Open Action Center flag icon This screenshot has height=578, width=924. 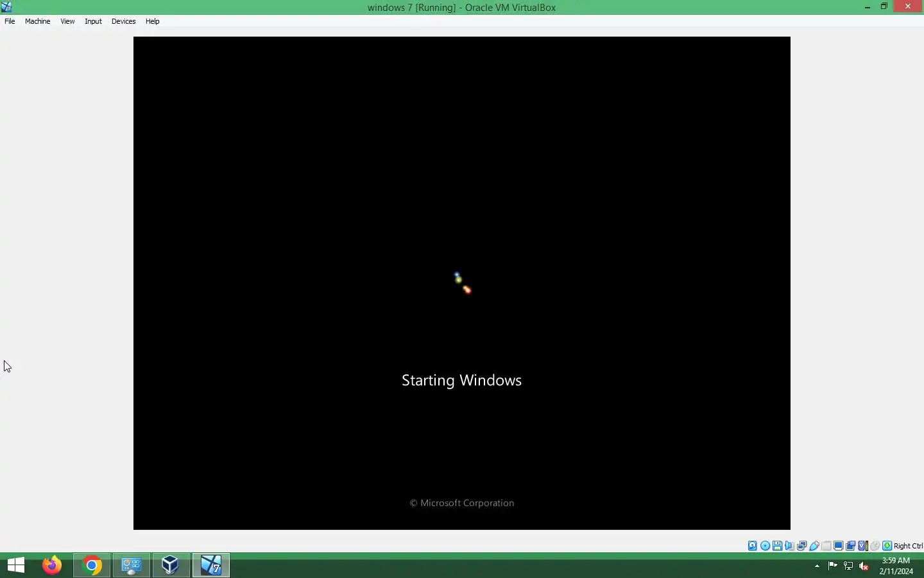pos(833,566)
